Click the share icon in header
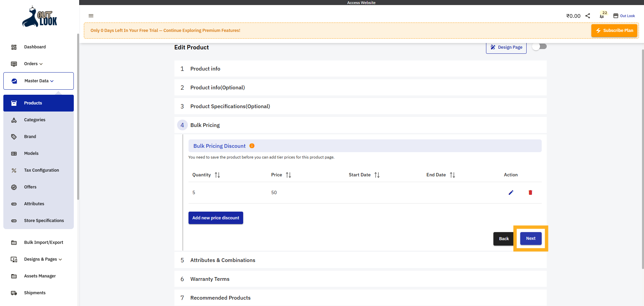The width and height of the screenshot is (644, 306). (588, 16)
